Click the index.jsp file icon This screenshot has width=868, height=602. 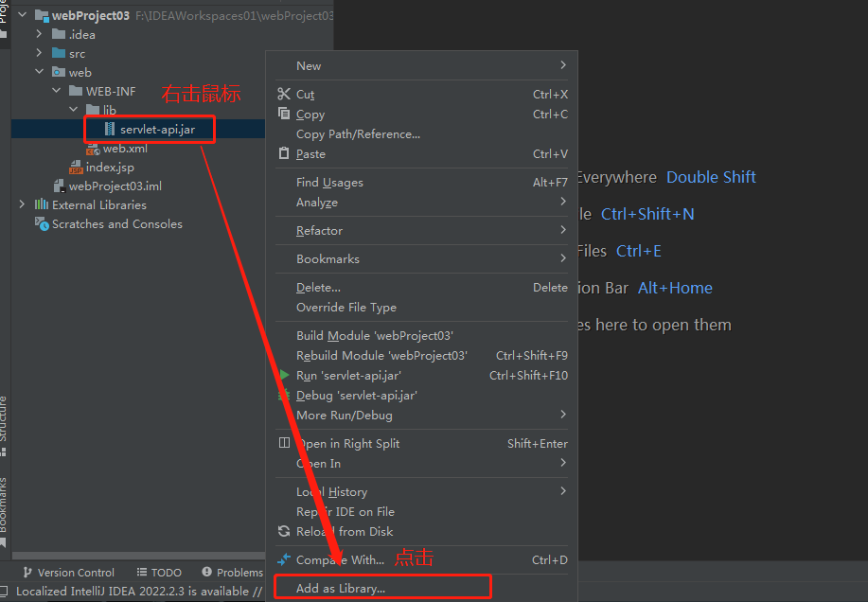point(76,168)
